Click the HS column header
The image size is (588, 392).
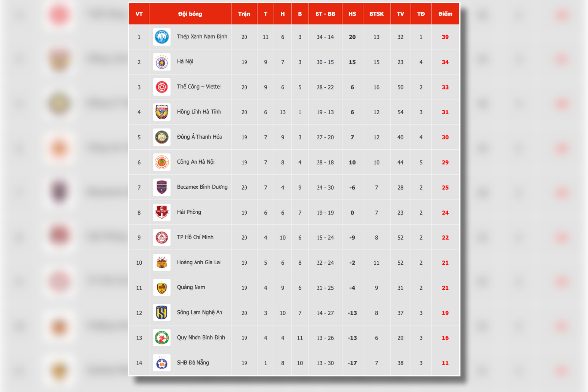pyautogui.click(x=352, y=14)
